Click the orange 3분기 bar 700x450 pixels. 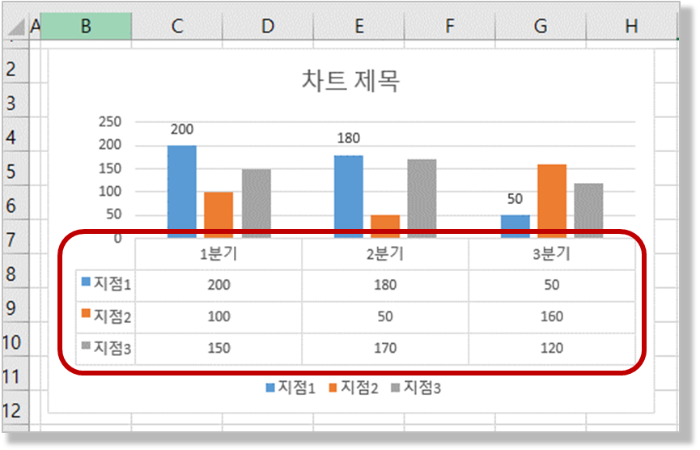pyautogui.click(x=552, y=200)
